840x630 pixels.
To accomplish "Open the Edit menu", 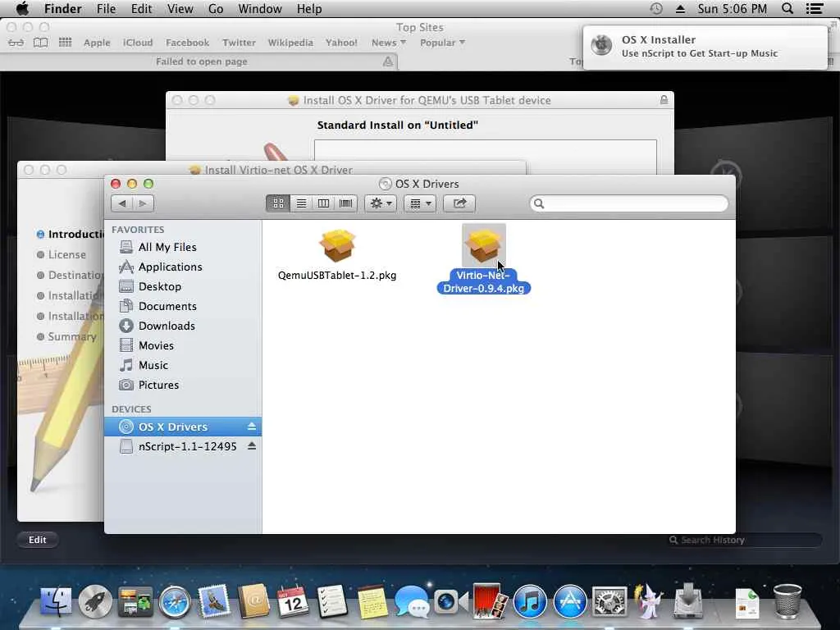I will coord(141,8).
